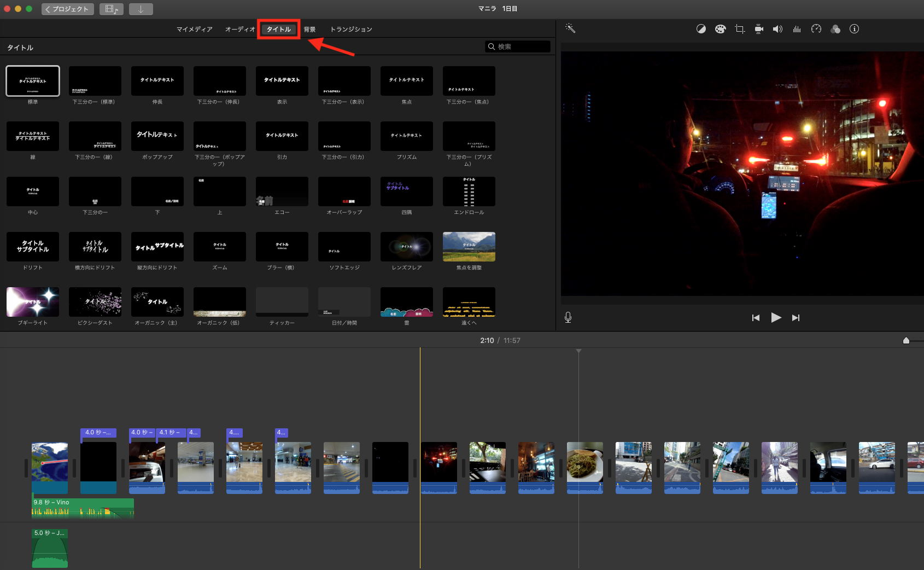The height and width of the screenshot is (570, 924).
Task: Select the 4.1 秒 title clip in timeline
Action: click(x=171, y=432)
